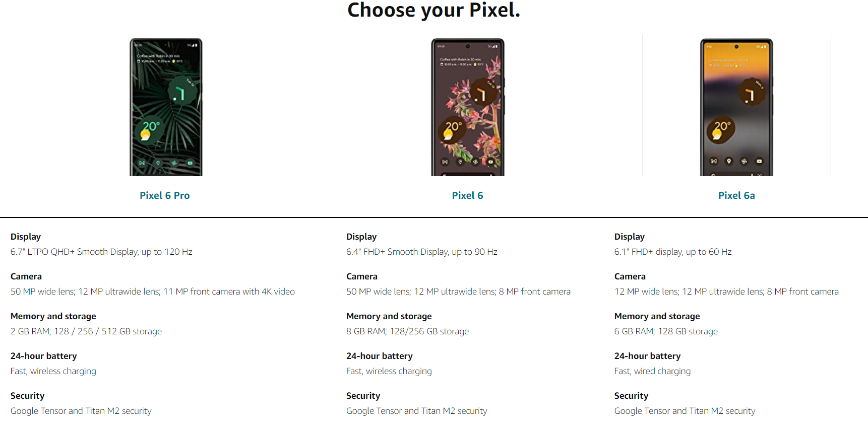Open the Pixel 6 product link
The height and width of the screenshot is (432, 868).
(467, 195)
